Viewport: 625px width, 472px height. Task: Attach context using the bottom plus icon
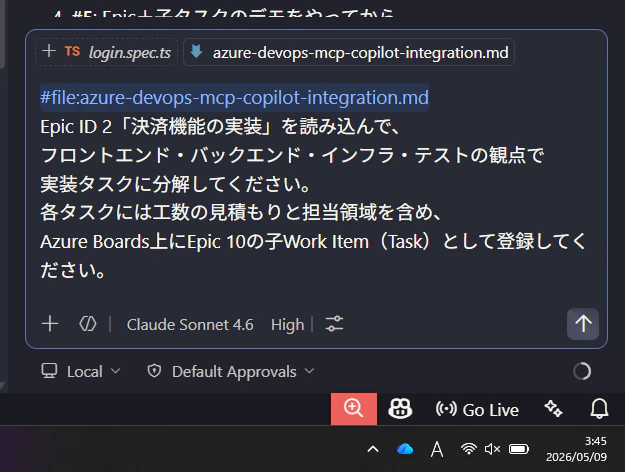(x=50, y=324)
